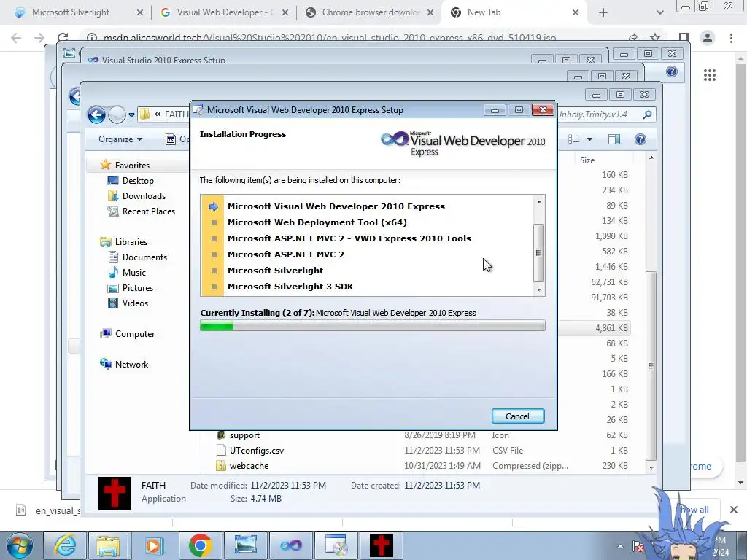Open Internet Explorer from taskbar
The height and width of the screenshot is (560, 747).
click(65, 545)
